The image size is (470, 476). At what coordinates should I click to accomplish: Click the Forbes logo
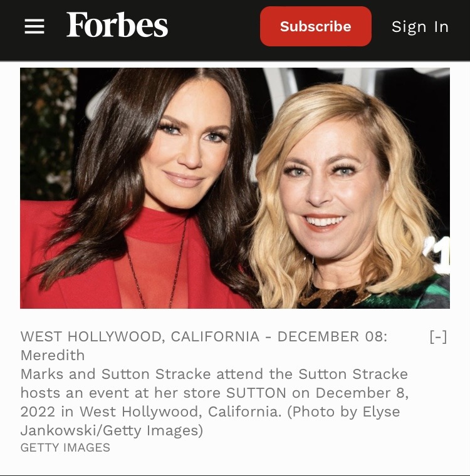(117, 25)
